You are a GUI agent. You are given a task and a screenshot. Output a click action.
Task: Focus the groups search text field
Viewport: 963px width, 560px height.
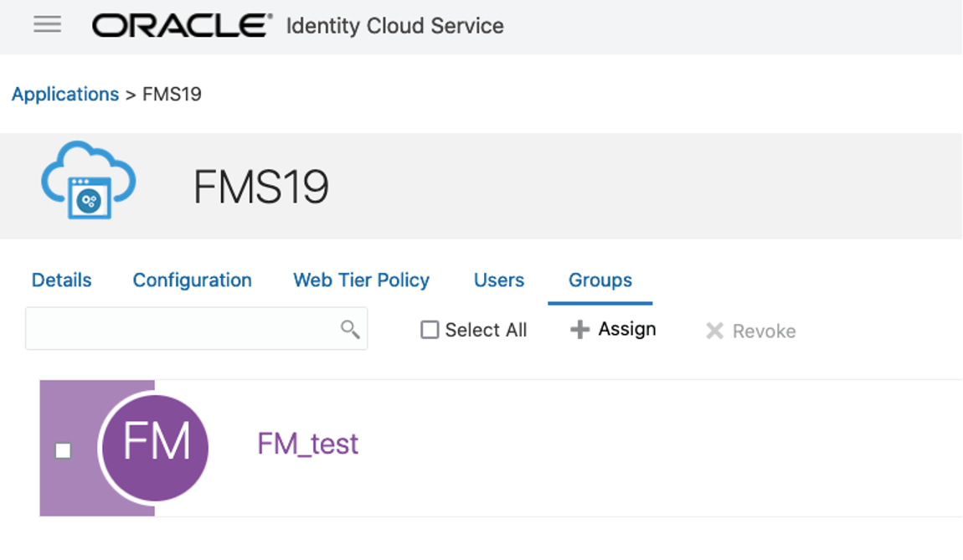tap(180, 328)
